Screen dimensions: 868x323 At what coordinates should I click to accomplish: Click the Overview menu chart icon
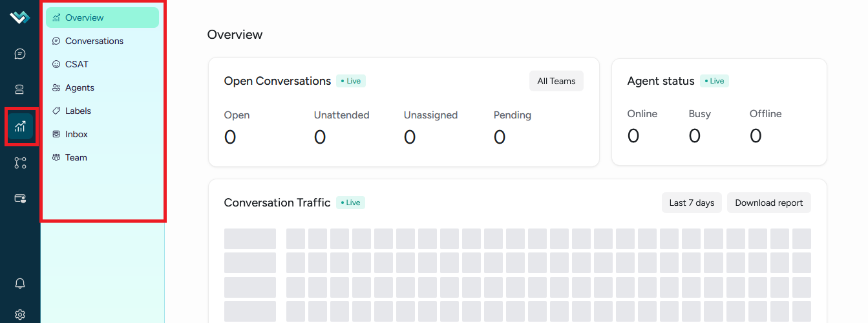tap(56, 17)
